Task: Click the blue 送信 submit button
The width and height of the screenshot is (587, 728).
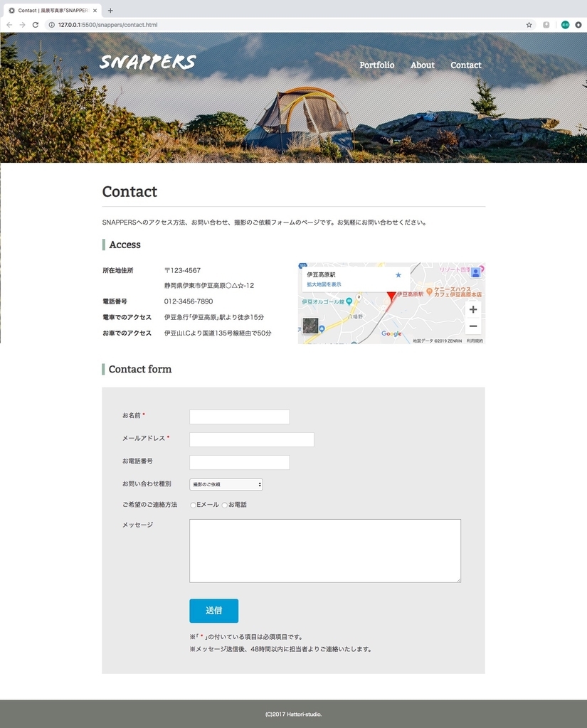Action: click(213, 611)
